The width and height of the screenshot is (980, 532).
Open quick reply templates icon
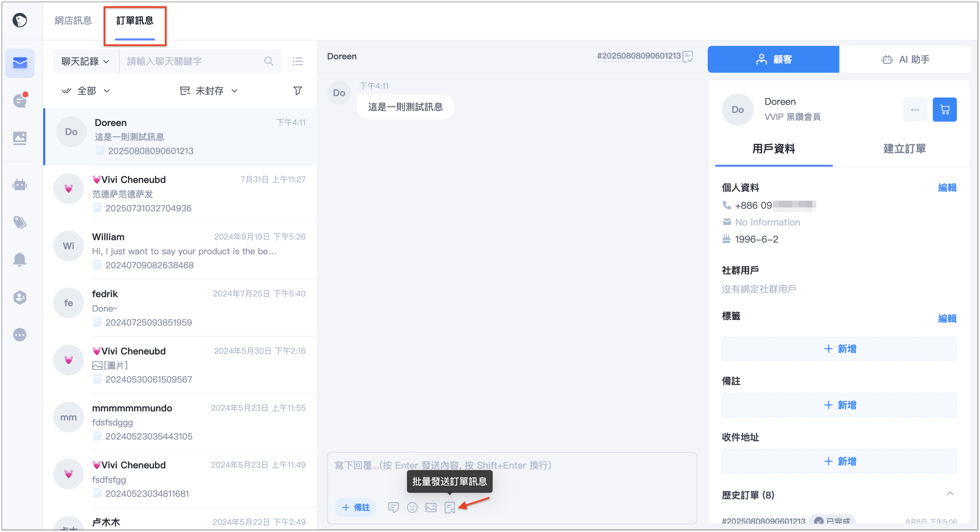(393, 507)
